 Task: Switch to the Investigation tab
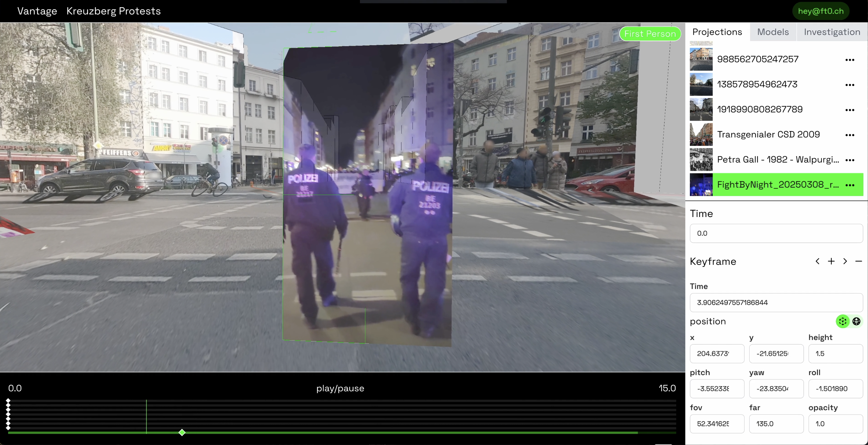831,32
